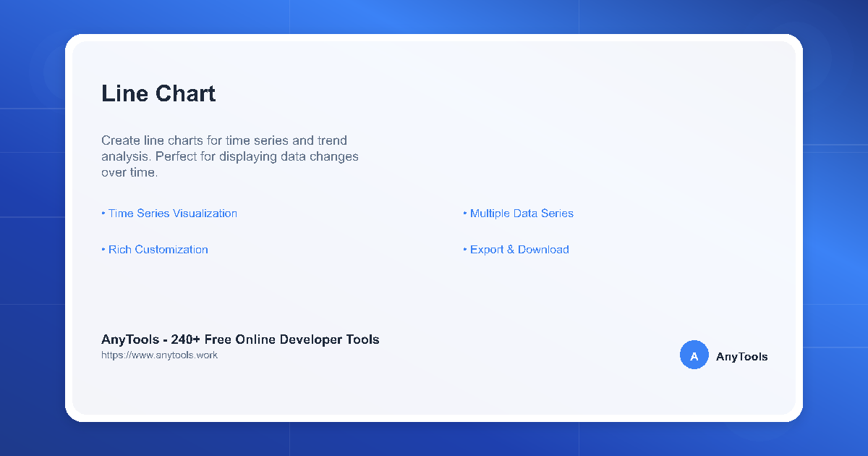Click the 'AnyTools' brand name beside logo
868x456 pixels.
pyautogui.click(x=742, y=357)
